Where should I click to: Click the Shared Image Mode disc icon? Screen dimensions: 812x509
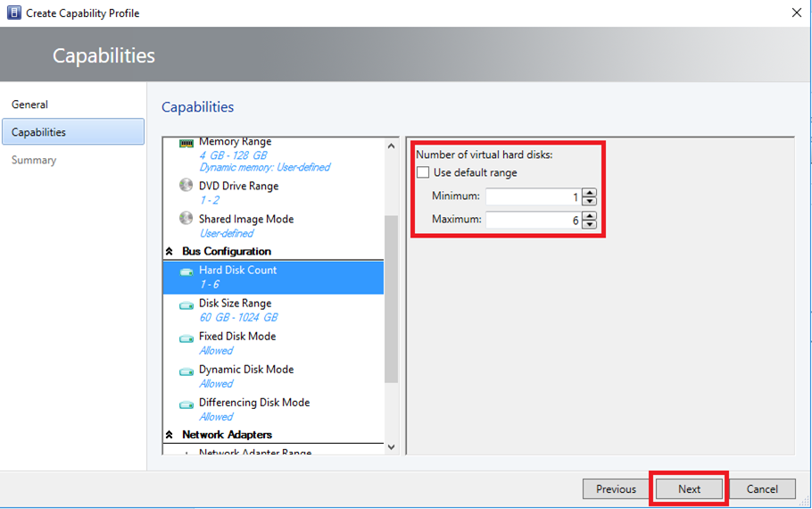[186, 218]
